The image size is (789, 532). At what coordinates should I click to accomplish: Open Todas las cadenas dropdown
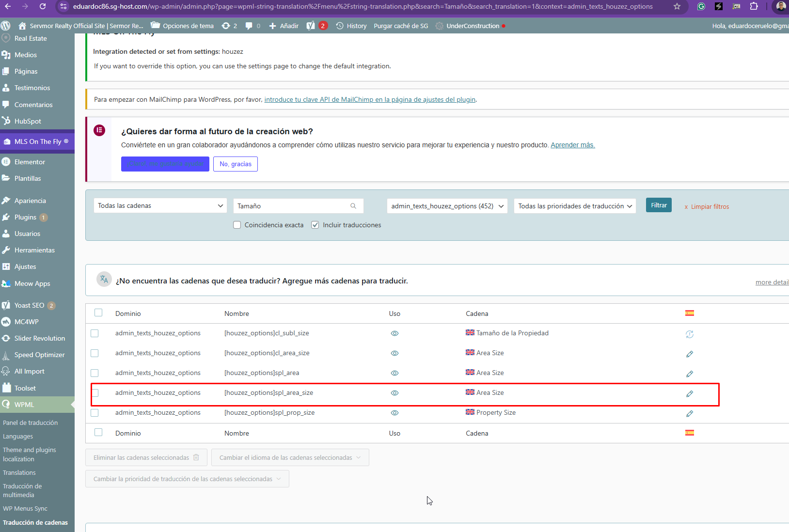[160, 206]
